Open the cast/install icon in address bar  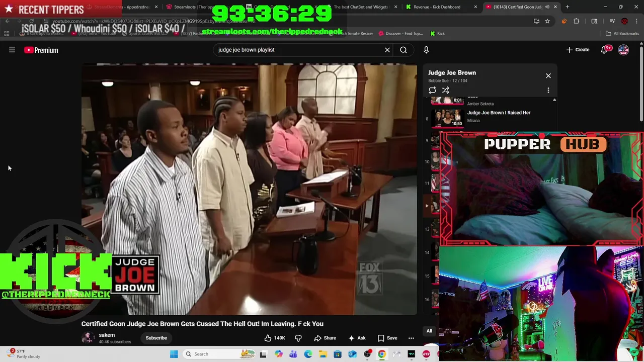click(x=536, y=21)
